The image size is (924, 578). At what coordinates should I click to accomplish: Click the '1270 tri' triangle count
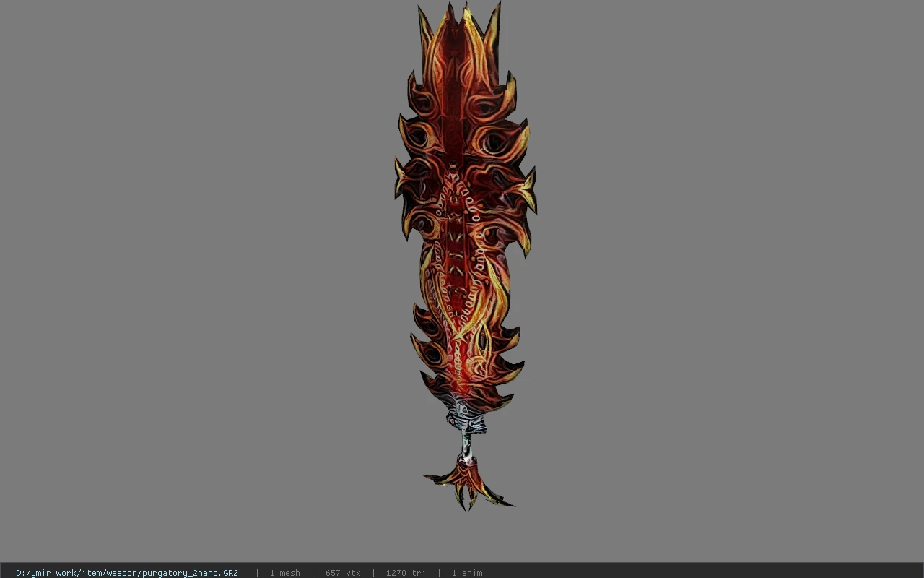pos(406,573)
